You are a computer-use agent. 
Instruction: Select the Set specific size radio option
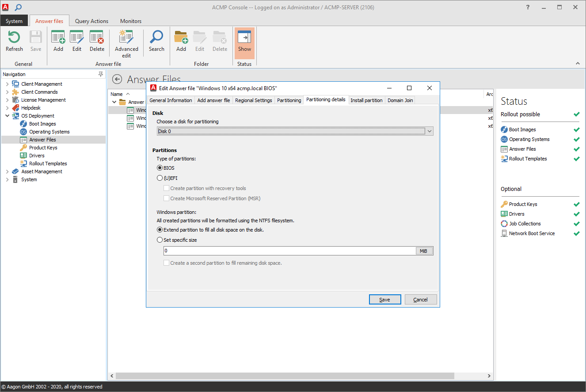click(x=160, y=240)
